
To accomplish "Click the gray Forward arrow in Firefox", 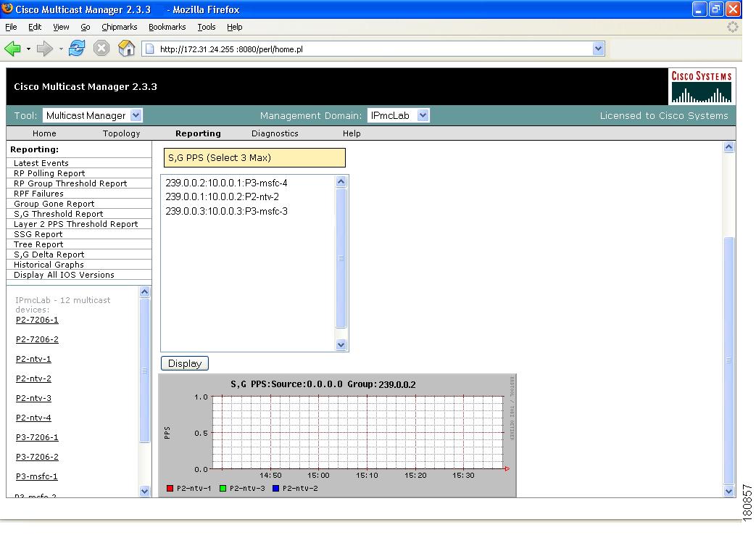I will point(45,49).
